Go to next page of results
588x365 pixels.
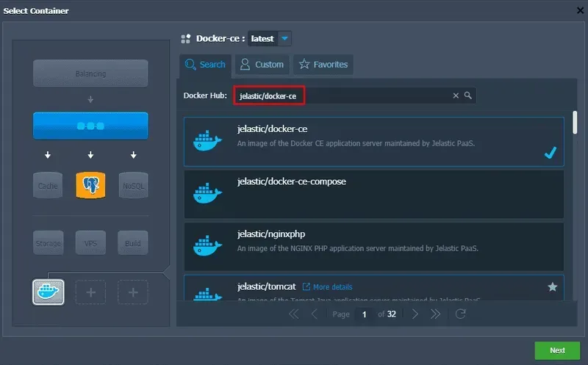point(415,314)
